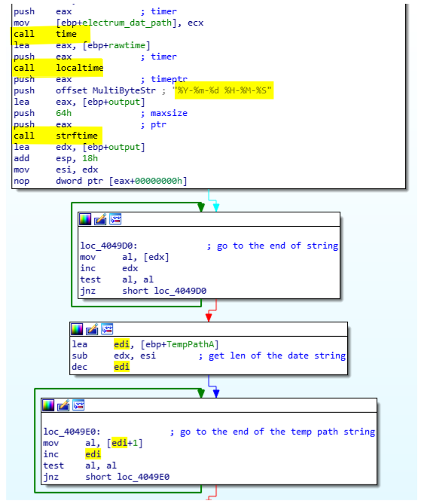Viewport: 421px width, 504px height.
Task: Select the "%Y-%m-%d %H-%M-%S" format string
Action: pyautogui.click(x=224, y=90)
